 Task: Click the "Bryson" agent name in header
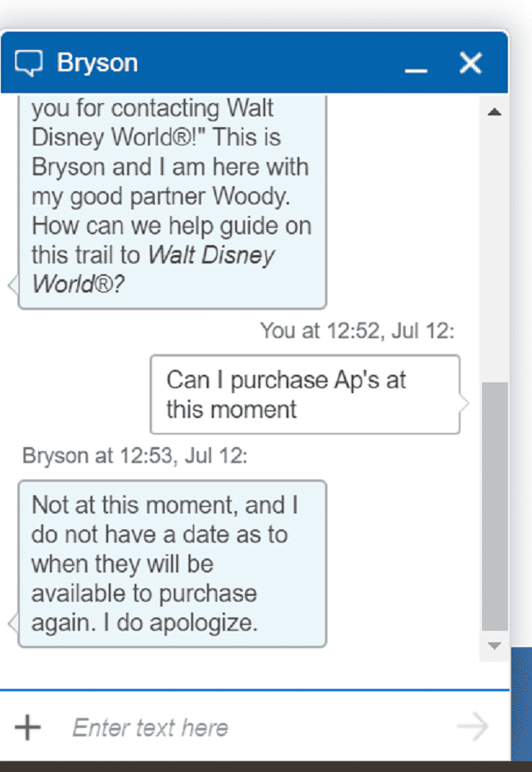pos(97,63)
